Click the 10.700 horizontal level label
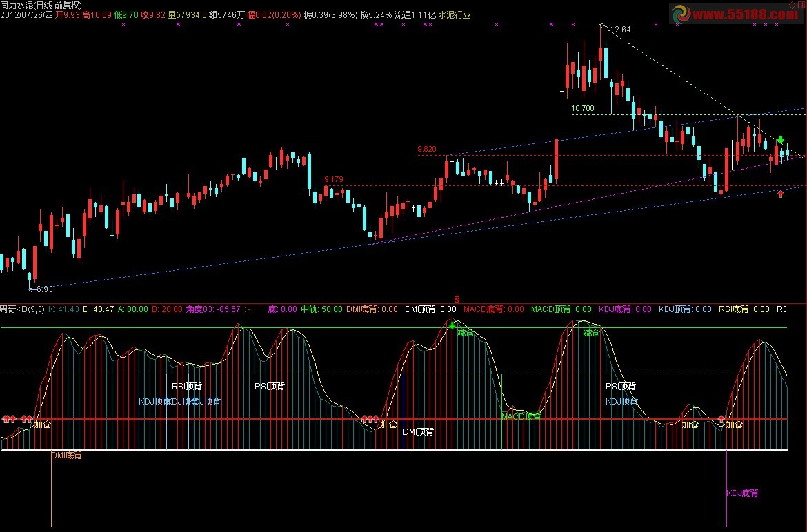The height and width of the screenshot is (532, 807). (x=583, y=108)
